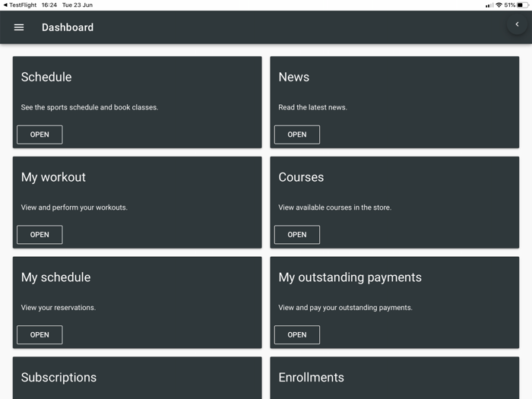Tap the cellular signal bars icon
This screenshot has height=399, width=532.
[489, 5]
